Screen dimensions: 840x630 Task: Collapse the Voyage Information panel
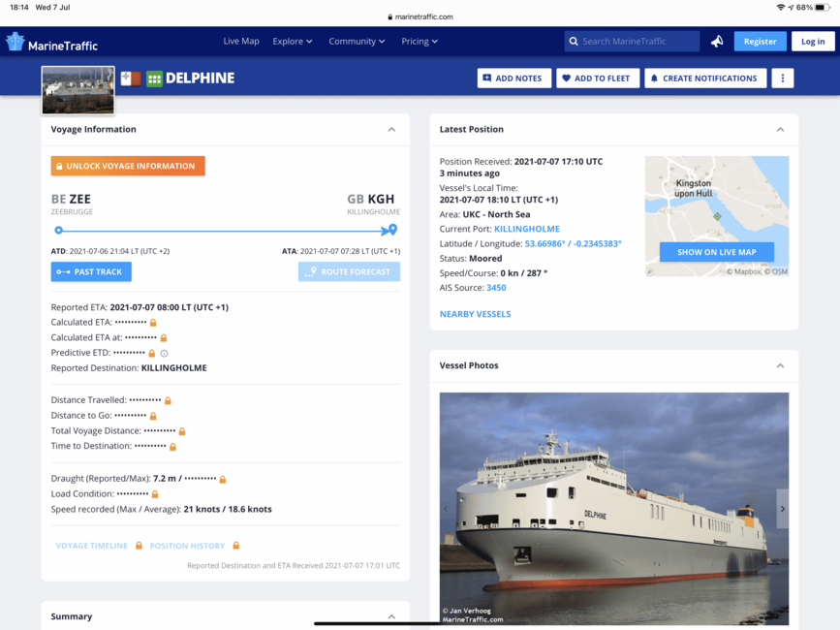tap(391, 130)
